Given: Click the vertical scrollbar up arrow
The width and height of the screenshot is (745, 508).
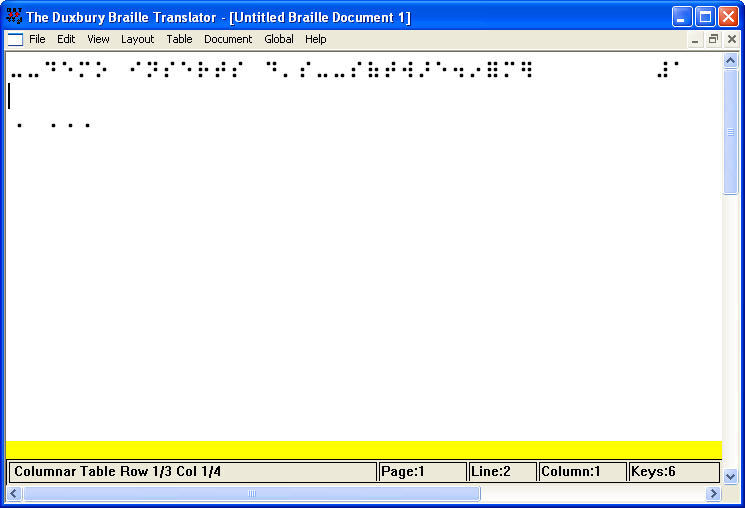Looking at the screenshot, I should pyautogui.click(x=730, y=60).
